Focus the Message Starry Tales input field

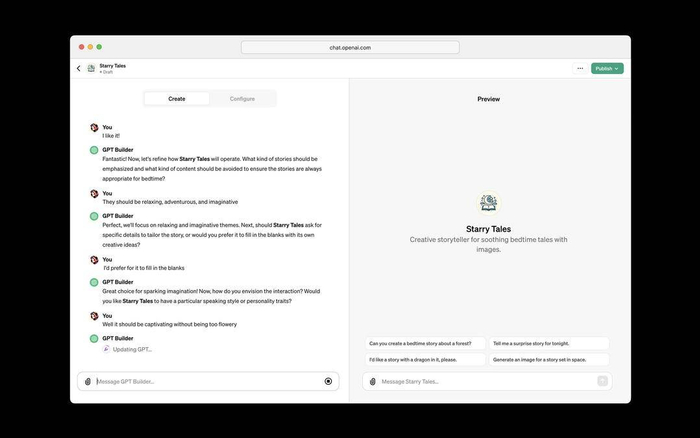coord(487,381)
